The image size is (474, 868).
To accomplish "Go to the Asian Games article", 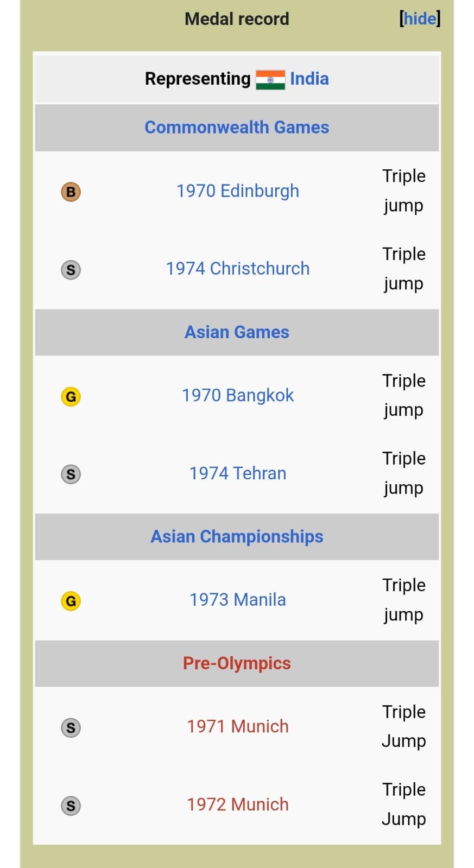I will pyautogui.click(x=237, y=332).
